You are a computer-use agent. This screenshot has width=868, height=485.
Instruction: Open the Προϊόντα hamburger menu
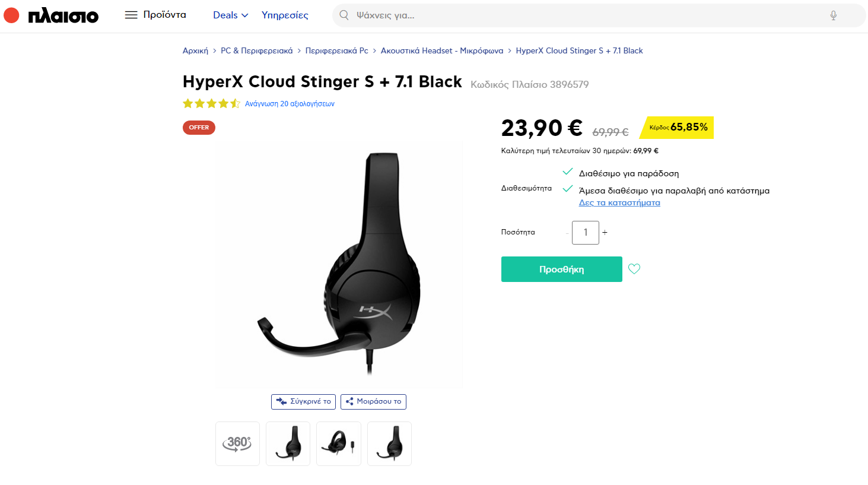(x=155, y=15)
